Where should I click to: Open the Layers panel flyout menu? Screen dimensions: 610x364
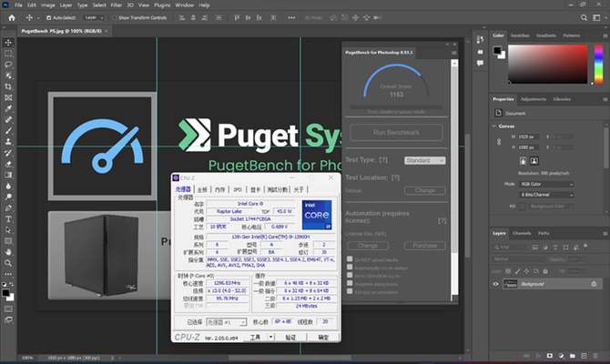coord(605,233)
